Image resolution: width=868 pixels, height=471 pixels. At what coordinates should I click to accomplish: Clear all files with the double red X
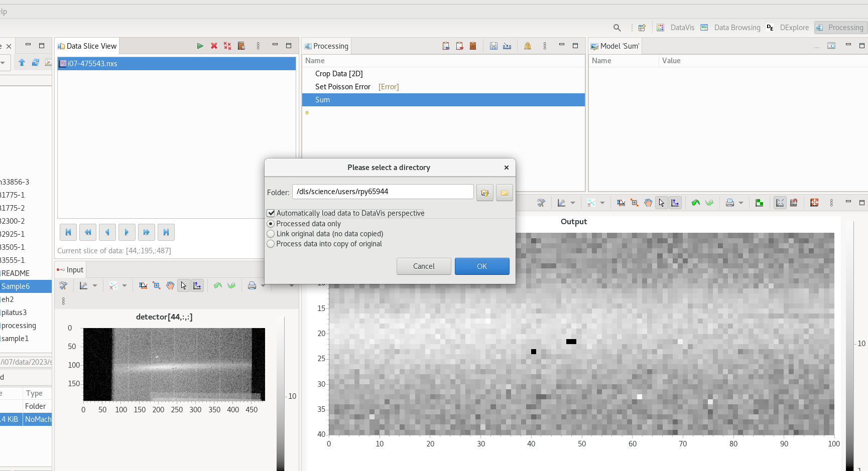click(x=227, y=46)
